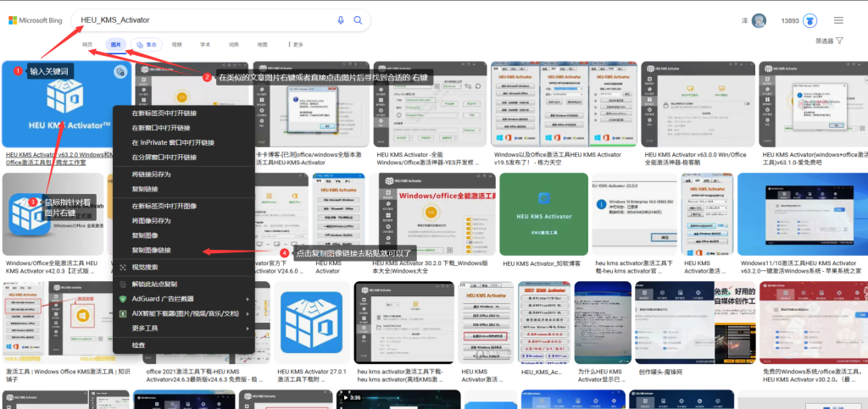Expand AIX智能下载器 submenu
This screenshot has height=409, width=868.
point(184,312)
